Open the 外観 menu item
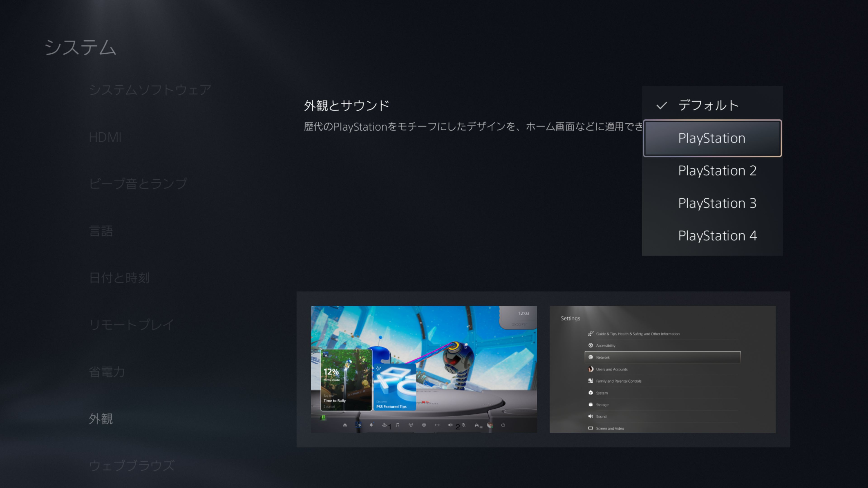 (x=101, y=419)
